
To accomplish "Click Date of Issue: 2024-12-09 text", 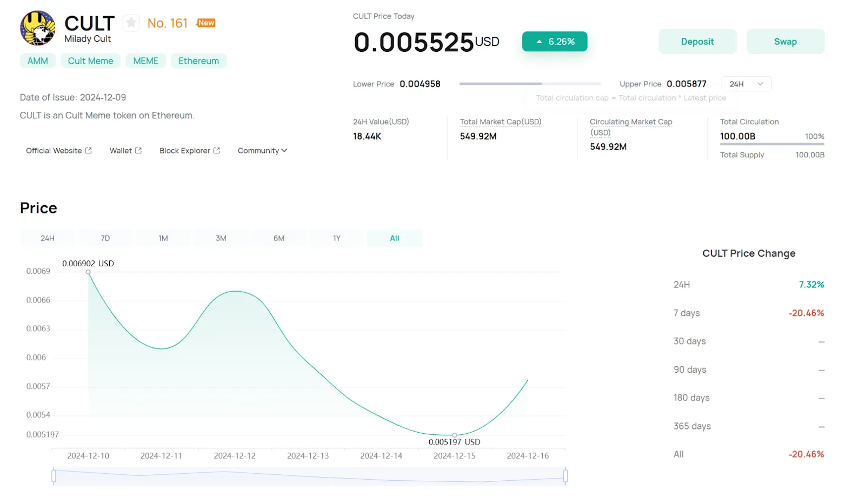I will point(73,97).
